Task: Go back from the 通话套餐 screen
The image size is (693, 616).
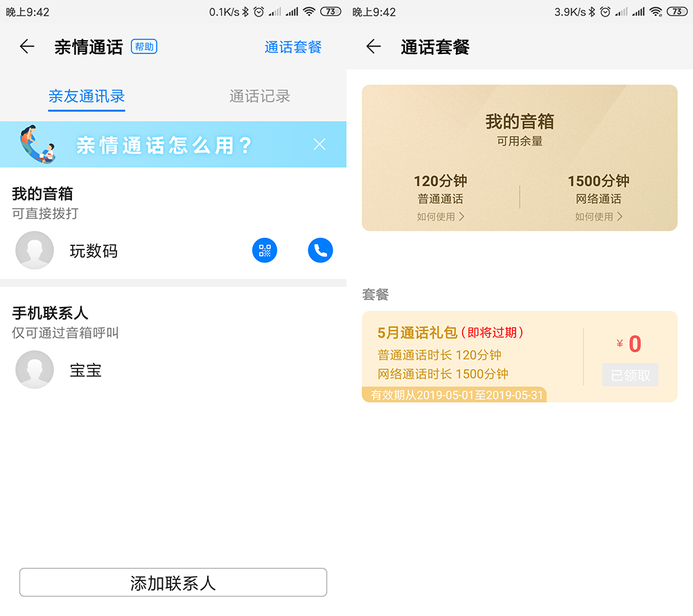Action: (x=374, y=46)
